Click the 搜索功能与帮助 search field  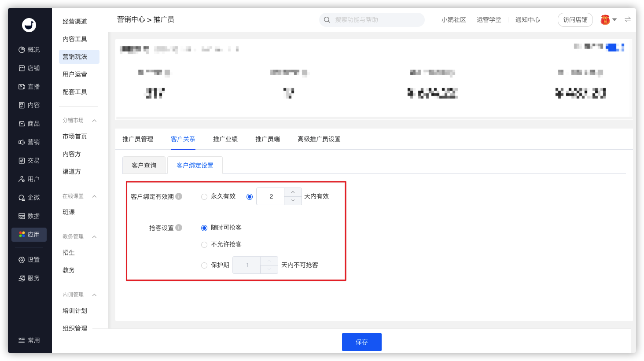(372, 20)
